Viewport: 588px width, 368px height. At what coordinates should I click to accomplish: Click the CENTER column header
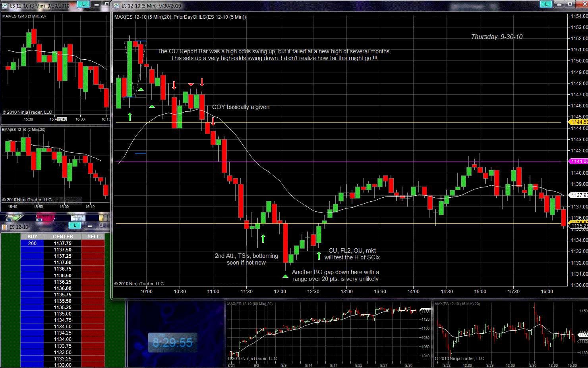point(63,237)
